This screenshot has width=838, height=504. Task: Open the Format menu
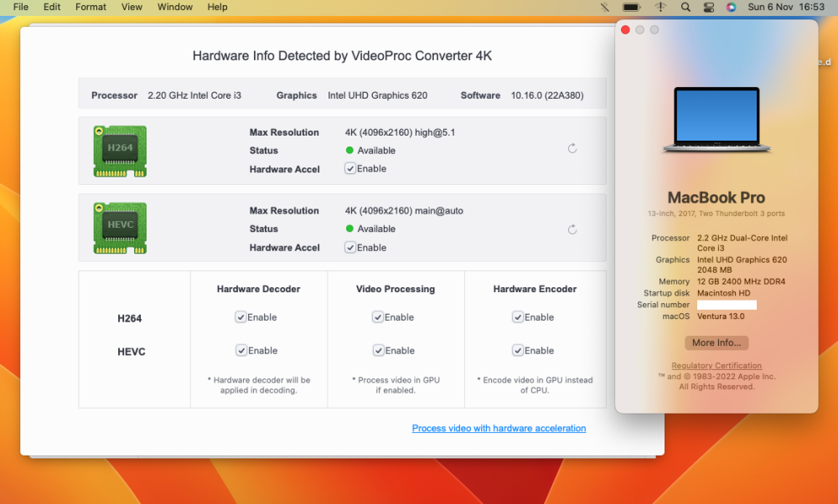click(x=91, y=7)
